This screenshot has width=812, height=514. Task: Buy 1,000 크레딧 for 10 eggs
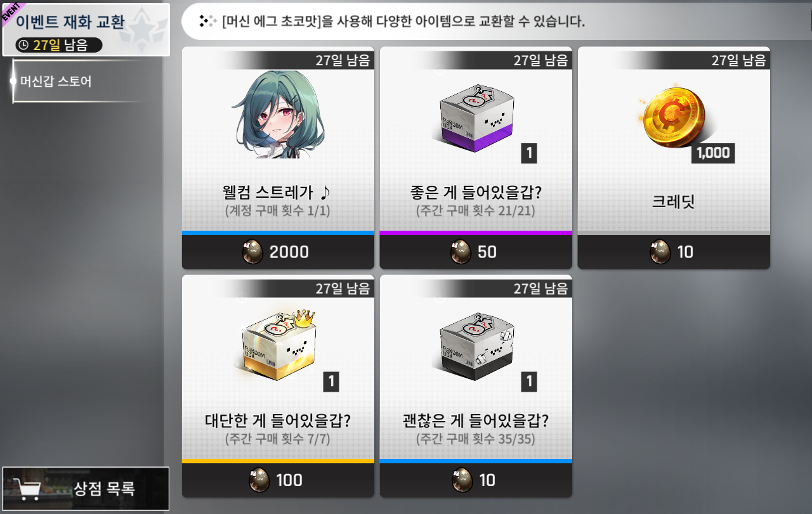674,252
